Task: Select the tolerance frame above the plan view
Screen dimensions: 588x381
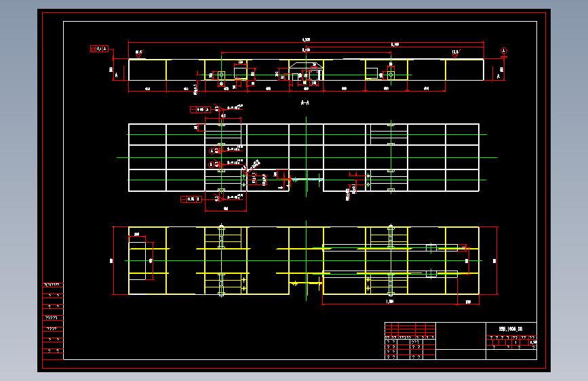Action: click(x=200, y=110)
